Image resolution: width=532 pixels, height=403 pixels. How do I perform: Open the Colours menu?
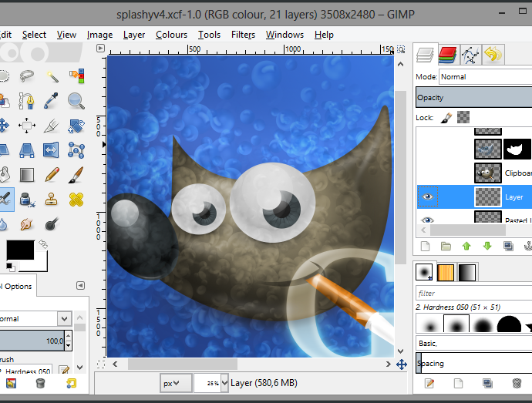pos(171,35)
